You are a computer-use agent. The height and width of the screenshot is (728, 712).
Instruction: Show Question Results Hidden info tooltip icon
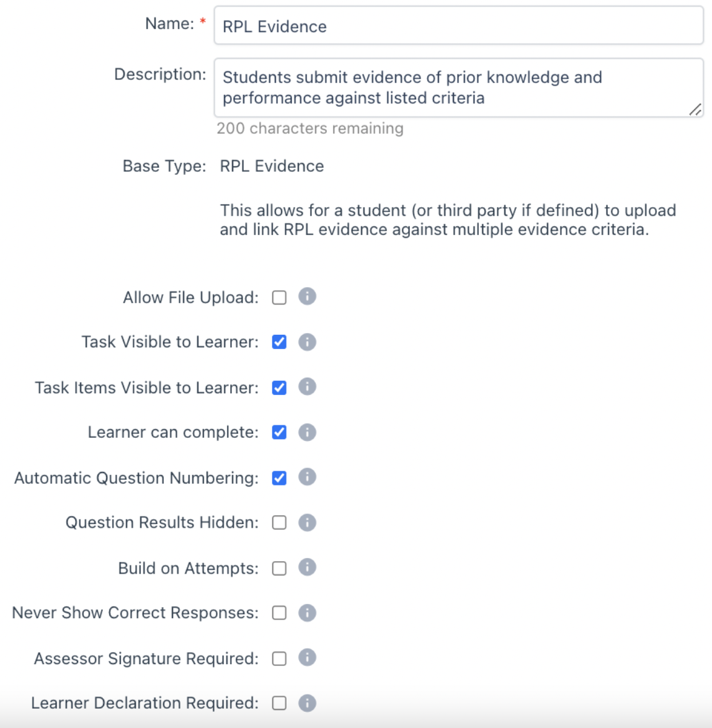[x=307, y=522]
